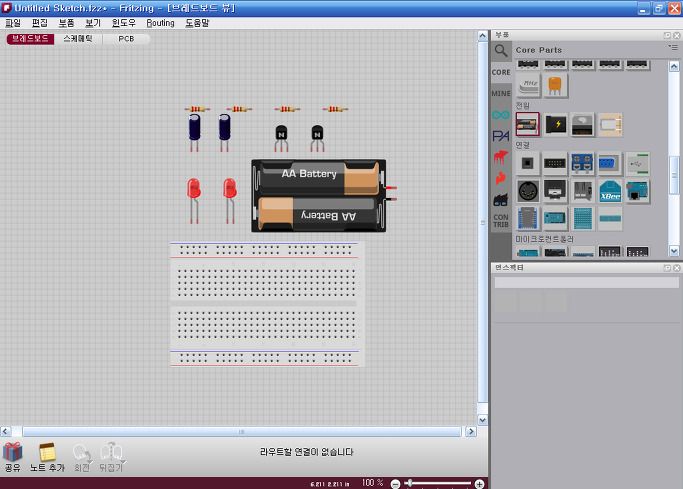Open the dark factory-icon parts bin
Screen dimensions: 683x489
point(501,199)
